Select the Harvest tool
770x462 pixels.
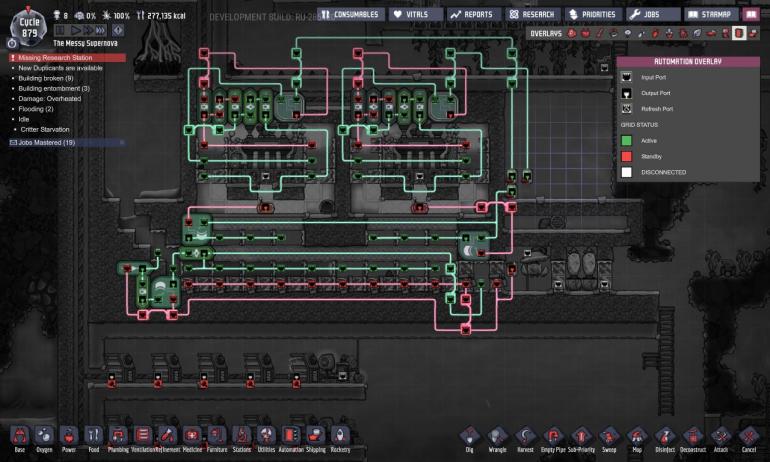525,437
